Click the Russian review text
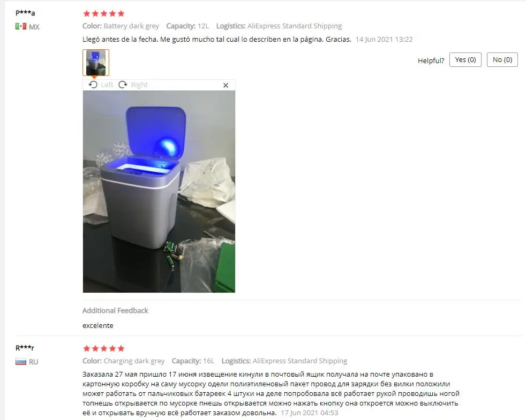 (271, 394)
